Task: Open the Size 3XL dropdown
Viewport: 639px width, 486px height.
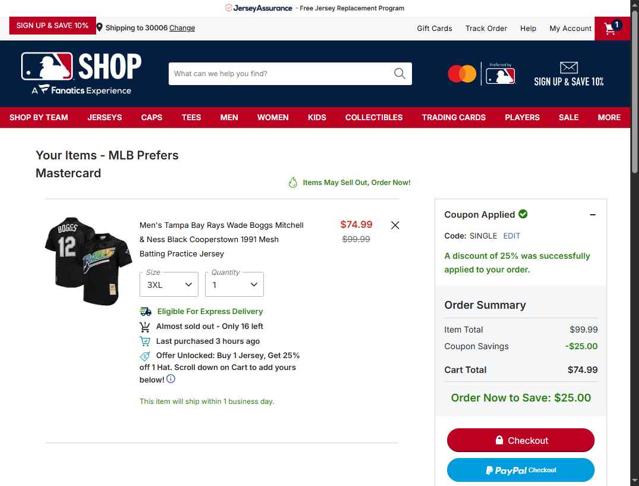Action: coord(169,284)
